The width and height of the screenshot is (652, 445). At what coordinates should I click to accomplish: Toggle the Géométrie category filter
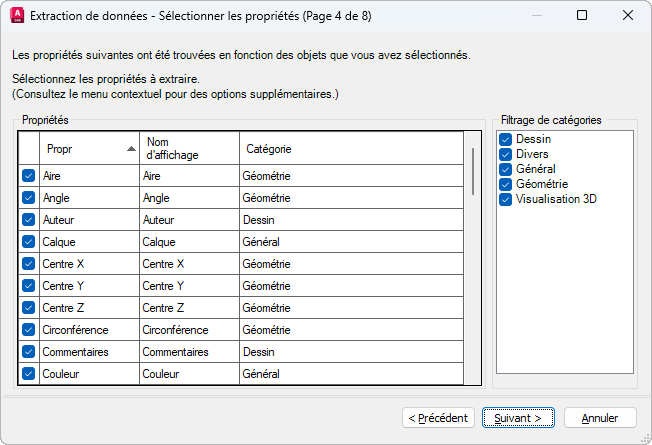[506, 185]
